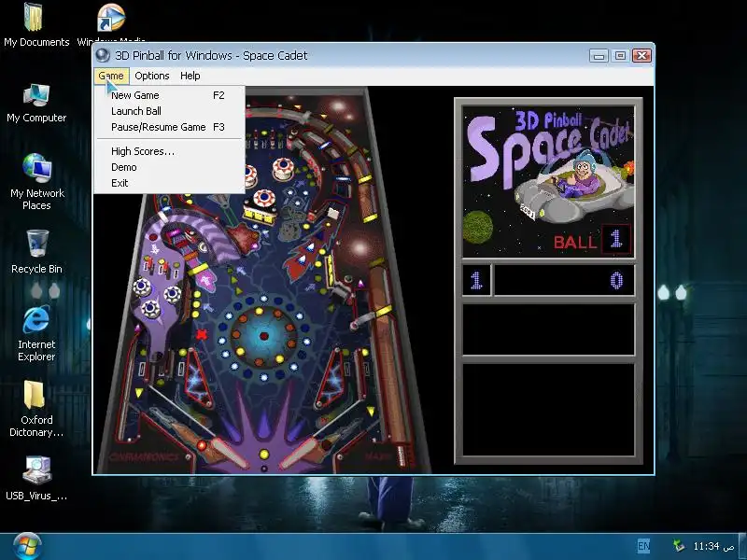Open High Scores… from the menu
The height and width of the screenshot is (560, 747).
pyautogui.click(x=169, y=151)
